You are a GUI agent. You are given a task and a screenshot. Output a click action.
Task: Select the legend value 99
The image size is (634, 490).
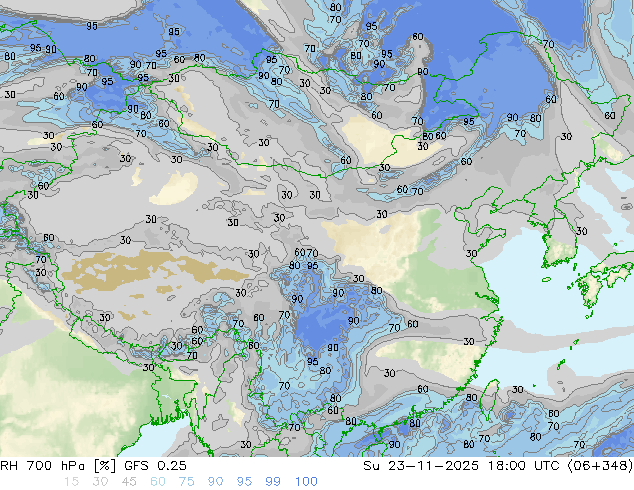pos(273,482)
